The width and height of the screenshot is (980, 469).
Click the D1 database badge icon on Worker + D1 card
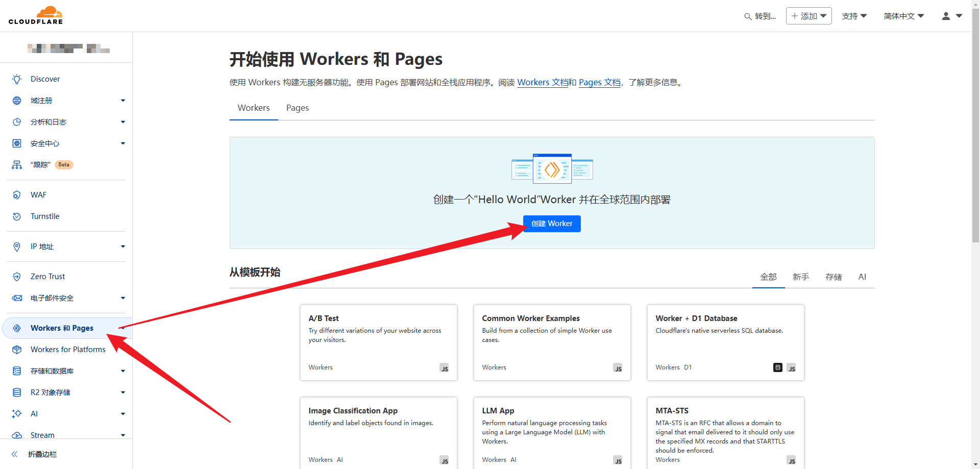pyautogui.click(x=778, y=367)
